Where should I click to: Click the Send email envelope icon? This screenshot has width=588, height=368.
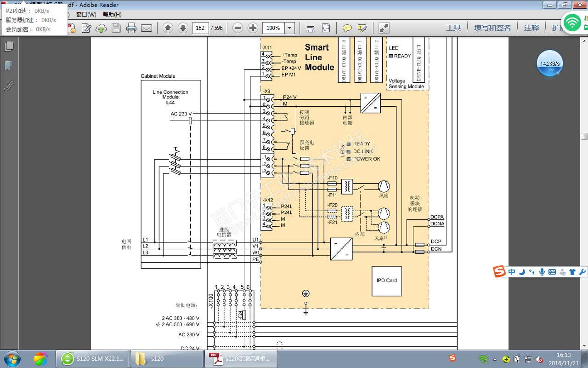tap(147, 28)
